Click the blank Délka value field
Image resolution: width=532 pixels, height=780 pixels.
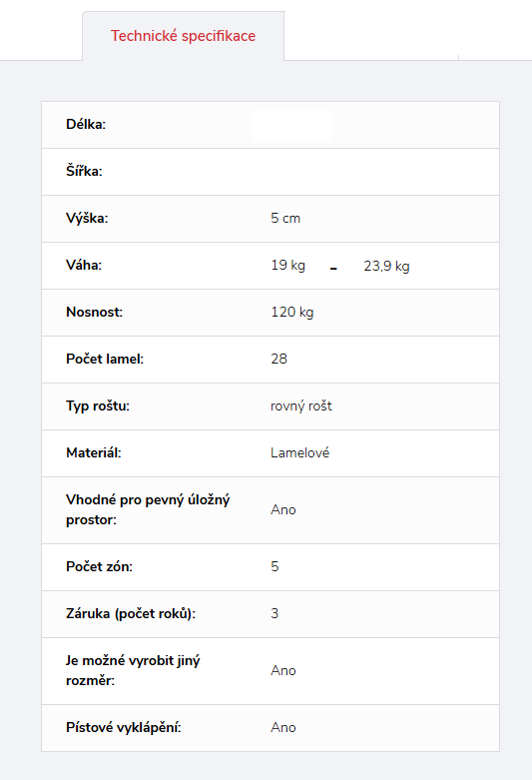[x=291, y=126]
